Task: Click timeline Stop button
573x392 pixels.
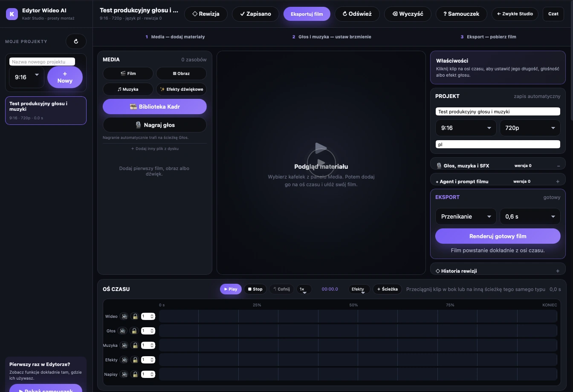Action: 255,289
